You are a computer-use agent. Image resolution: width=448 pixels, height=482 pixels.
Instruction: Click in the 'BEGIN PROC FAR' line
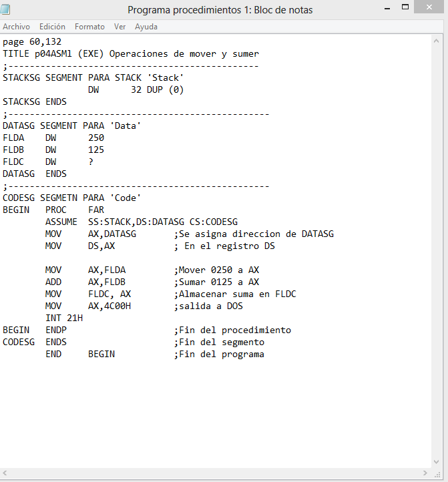pos(53,210)
